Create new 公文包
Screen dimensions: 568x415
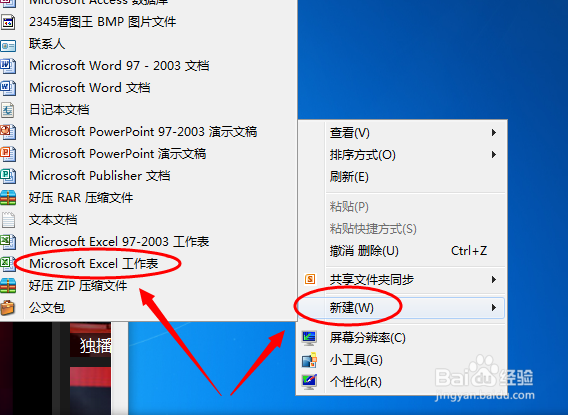tap(47, 308)
